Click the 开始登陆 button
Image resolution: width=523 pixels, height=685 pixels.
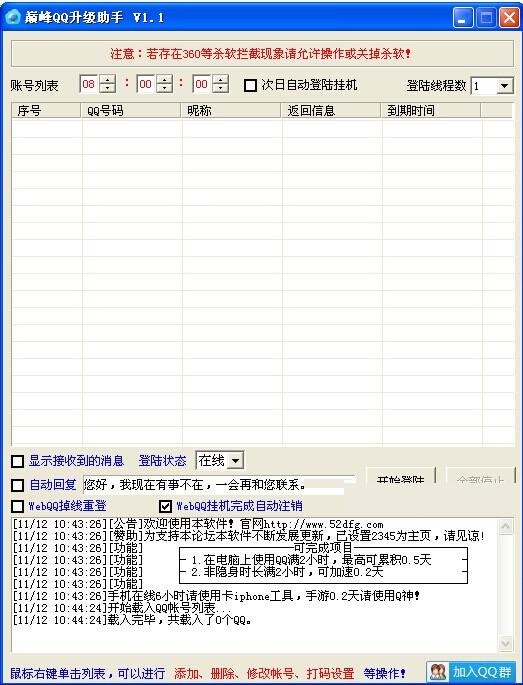[x=401, y=476]
